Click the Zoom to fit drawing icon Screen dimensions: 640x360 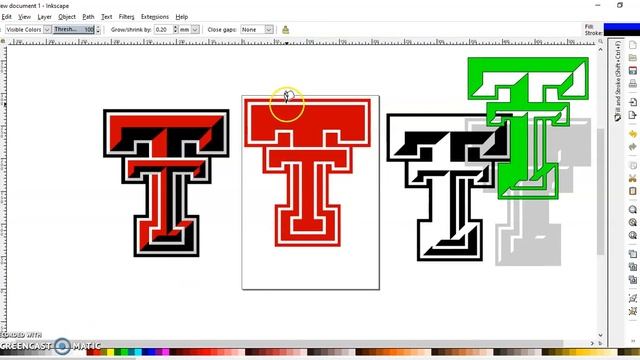coord(633,222)
